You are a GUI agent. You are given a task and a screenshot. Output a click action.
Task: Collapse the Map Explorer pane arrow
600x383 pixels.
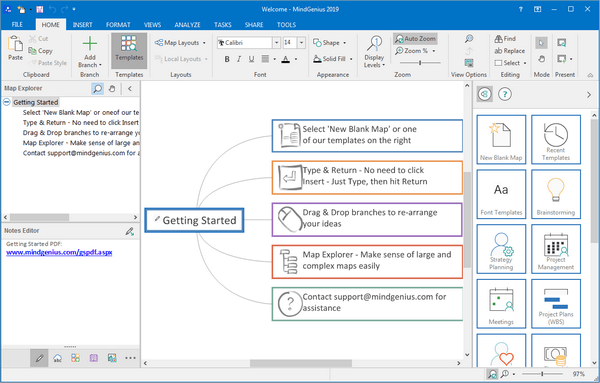[130, 89]
